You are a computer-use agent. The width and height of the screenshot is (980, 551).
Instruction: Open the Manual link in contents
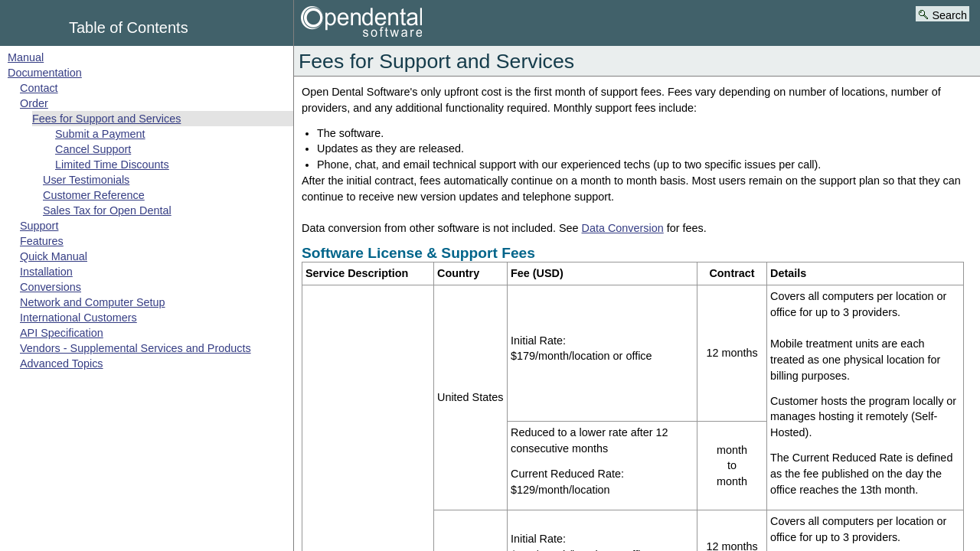[25, 57]
